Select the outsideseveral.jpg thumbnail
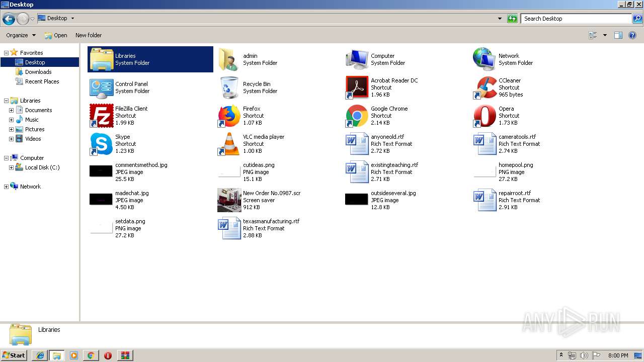The image size is (644, 362). (357, 199)
